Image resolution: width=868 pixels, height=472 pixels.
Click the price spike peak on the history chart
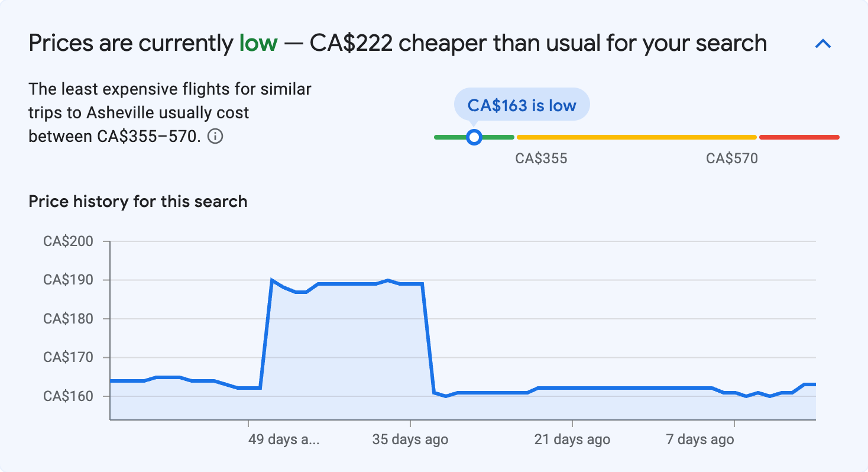tap(271, 278)
